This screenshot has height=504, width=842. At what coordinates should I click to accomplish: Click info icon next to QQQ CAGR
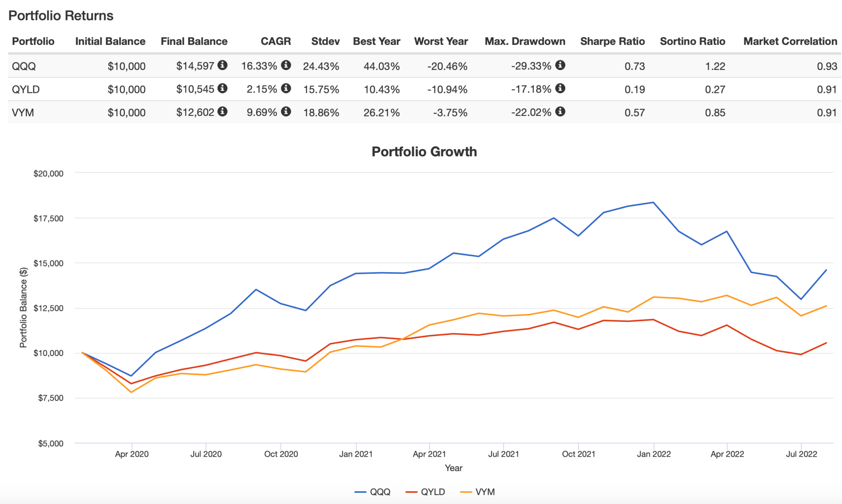click(286, 65)
